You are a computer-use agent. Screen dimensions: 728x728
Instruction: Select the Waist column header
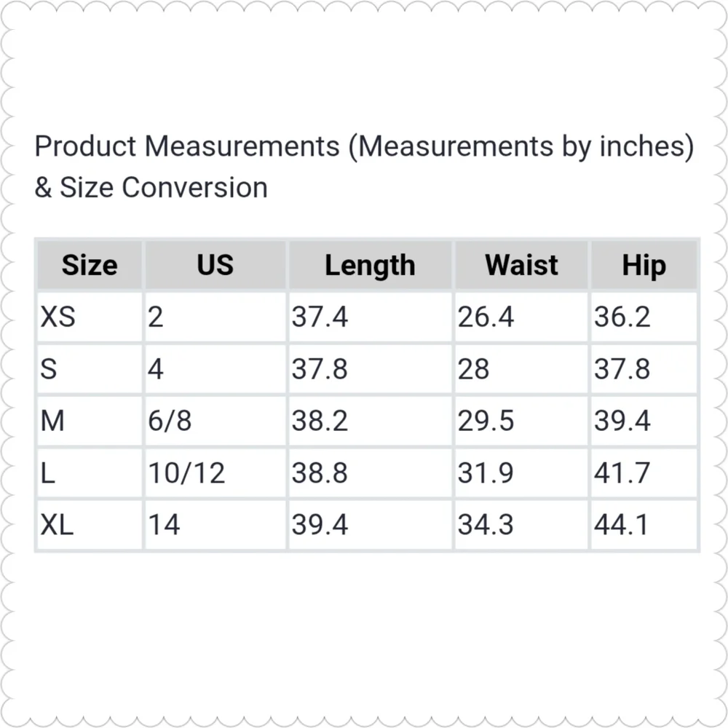[521, 265]
